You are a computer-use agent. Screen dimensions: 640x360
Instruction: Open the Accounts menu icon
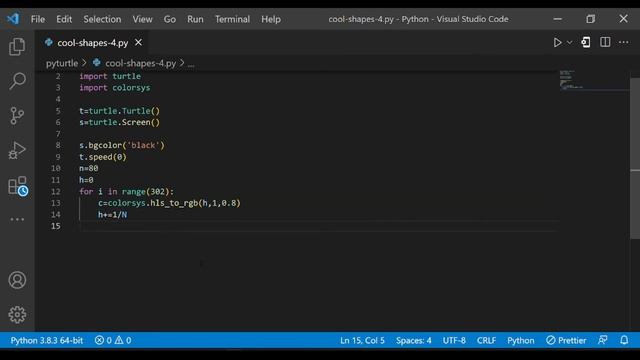[17, 280]
